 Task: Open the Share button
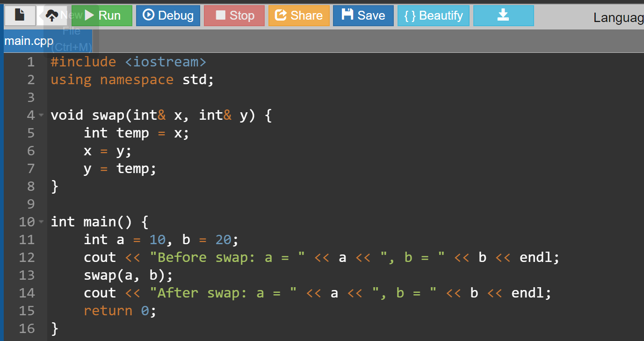[x=299, y=15]
